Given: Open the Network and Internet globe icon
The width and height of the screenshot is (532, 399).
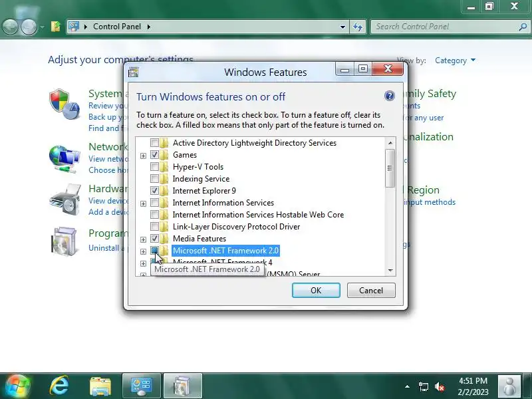Looking at the screenshot, I should click(65, 159).
